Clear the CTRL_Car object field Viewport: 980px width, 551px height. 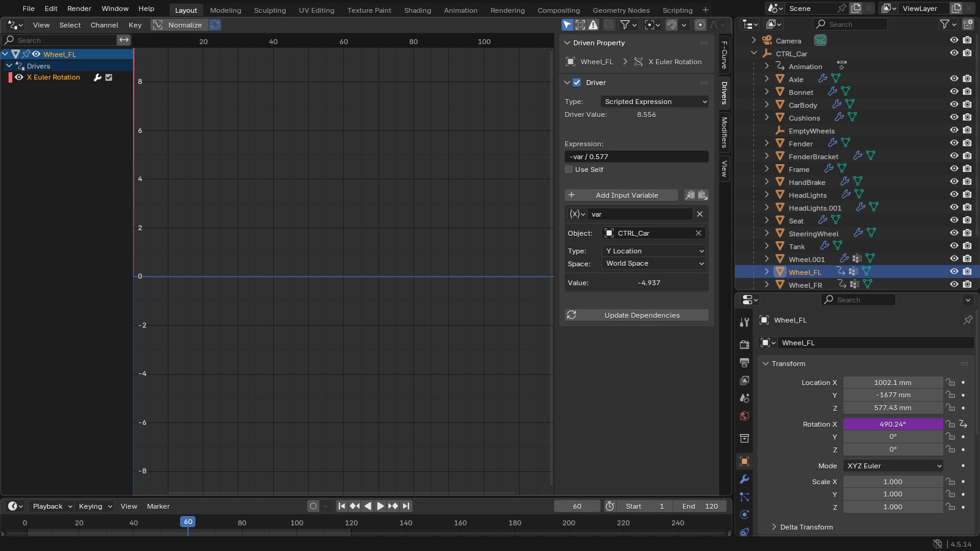pos(698,233)
